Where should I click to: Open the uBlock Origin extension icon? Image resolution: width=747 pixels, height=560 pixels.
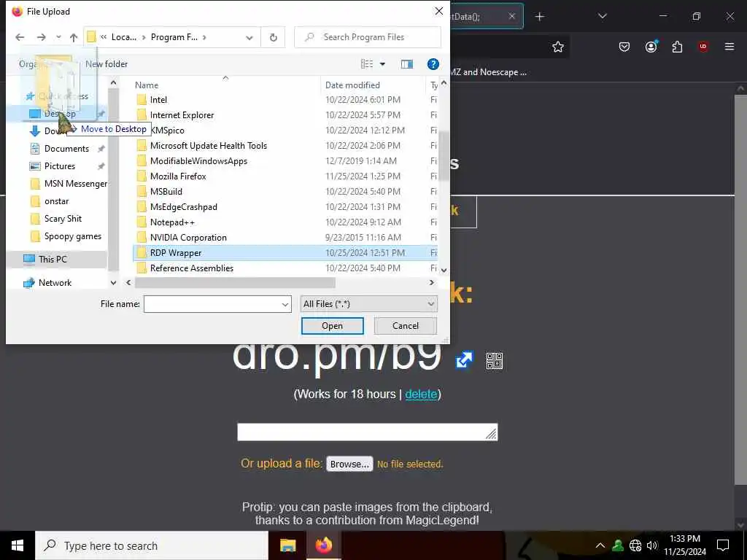click(x=703, y=47)
